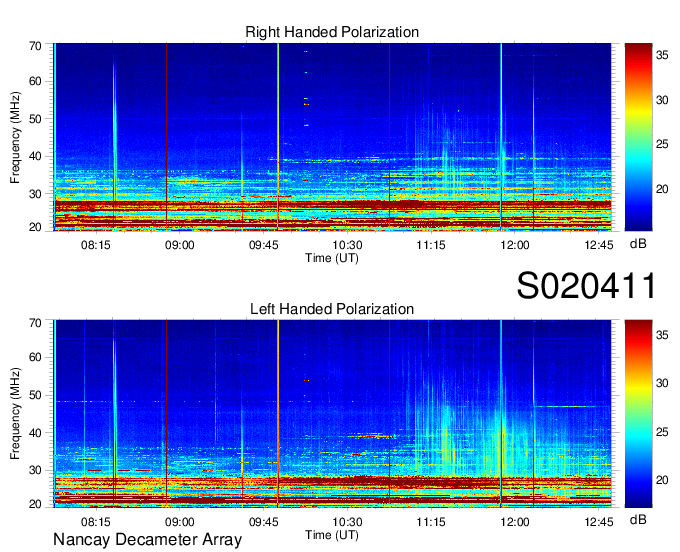
Task: Click the '08:15' tick label under the top plot
Action: coord(96,245)
